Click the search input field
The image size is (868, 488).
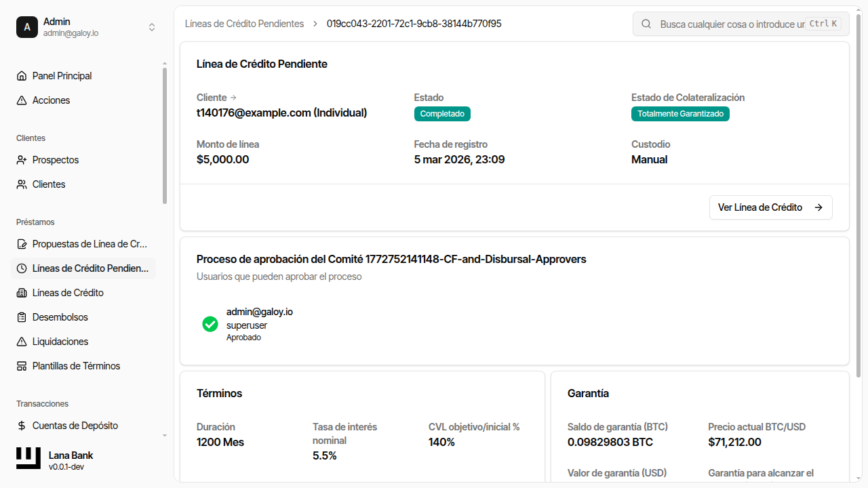tap(731, 24)
